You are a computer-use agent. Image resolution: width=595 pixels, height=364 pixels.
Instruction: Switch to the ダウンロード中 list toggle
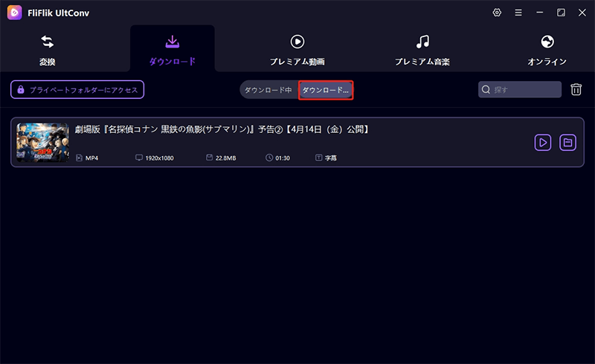(x=268, y=90)
